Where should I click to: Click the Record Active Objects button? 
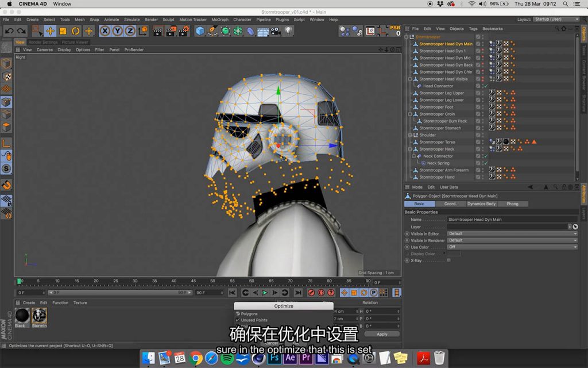(x=311, y=293)
